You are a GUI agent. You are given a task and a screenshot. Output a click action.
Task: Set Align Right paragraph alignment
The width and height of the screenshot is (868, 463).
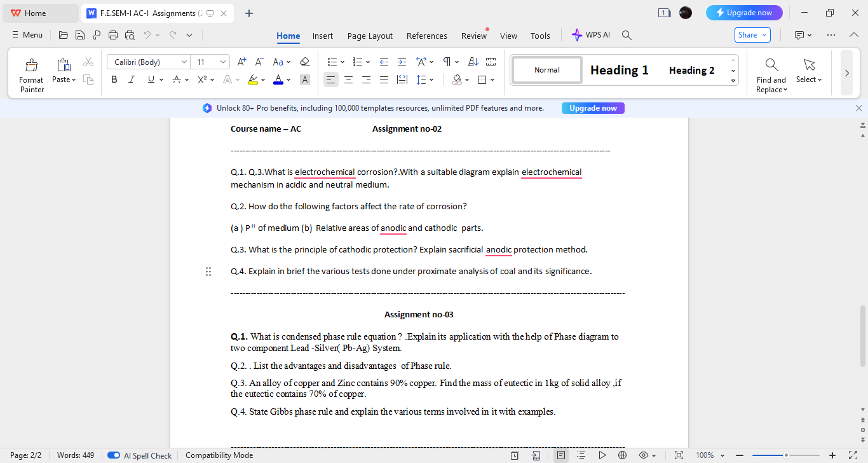[366, 79]
